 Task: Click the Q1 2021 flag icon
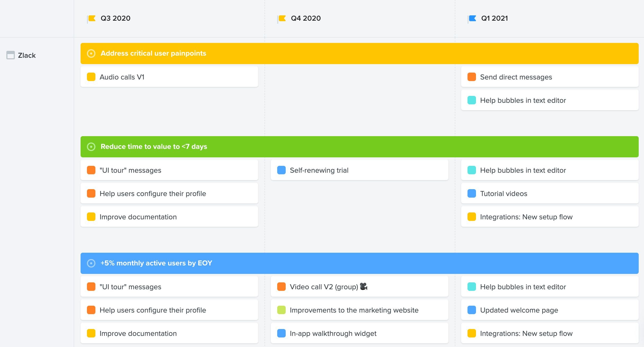click(x=471, y=18)
